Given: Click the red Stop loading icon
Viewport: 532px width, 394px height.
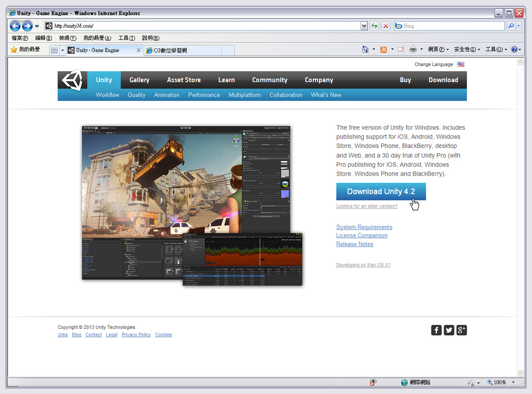Looking at the screenshot, I should pyautogui.click(x=386, y=26).
